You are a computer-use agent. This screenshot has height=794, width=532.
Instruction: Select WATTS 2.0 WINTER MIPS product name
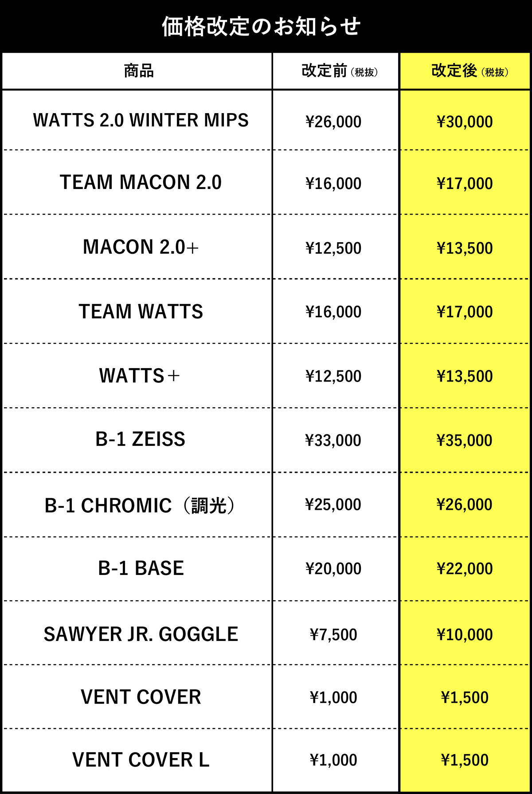[141, 120]
